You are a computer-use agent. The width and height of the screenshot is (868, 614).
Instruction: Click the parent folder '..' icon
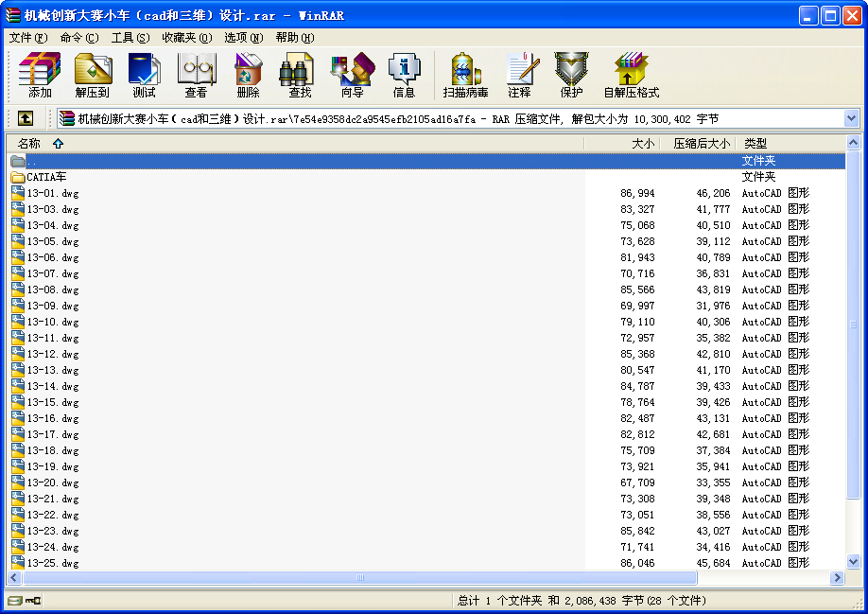[x=18, y=161]
